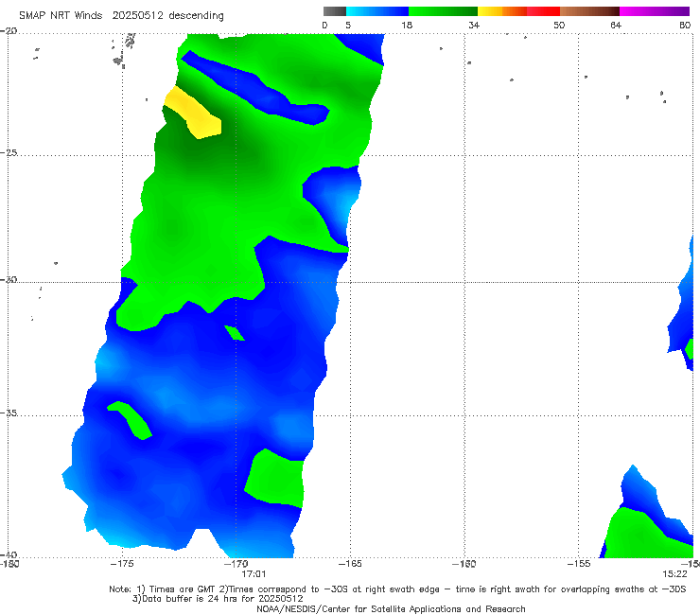Click the green segment of the color bar
This screenshot has width=700, height=615.
click(443, 11)
